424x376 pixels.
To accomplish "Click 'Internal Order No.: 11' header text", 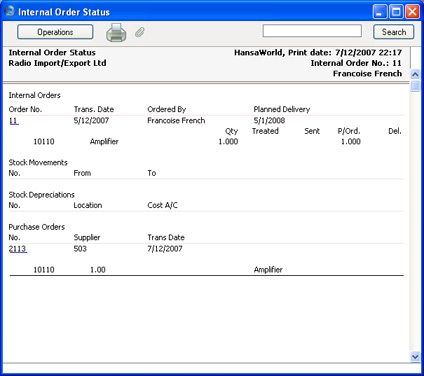I will [356, 63].
